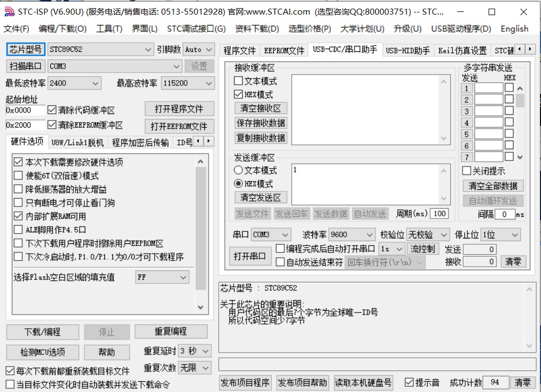The width and height of the screenshot is (541, 392).
Task: Switch to the U8W/Link1脱机 tab
Action: [77, 142]
